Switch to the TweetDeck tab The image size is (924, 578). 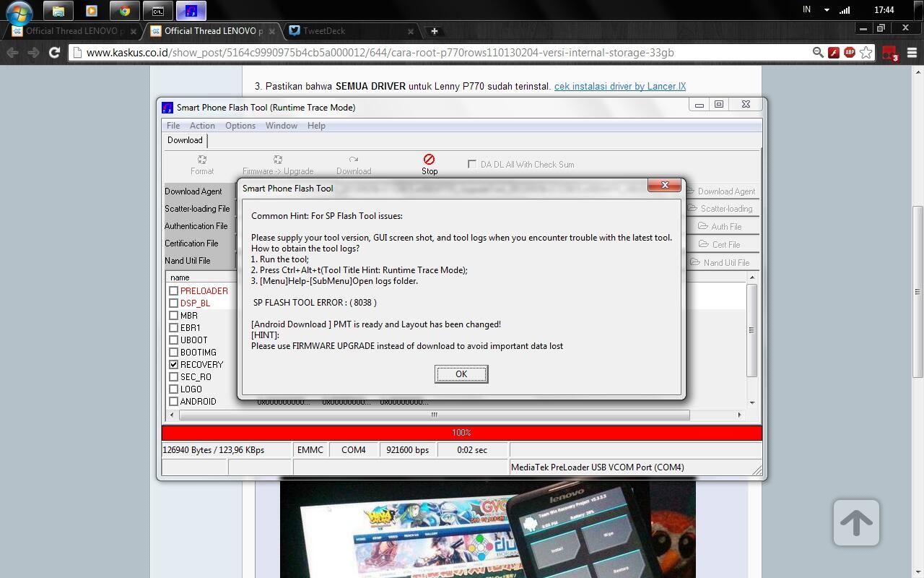point(351,31)
